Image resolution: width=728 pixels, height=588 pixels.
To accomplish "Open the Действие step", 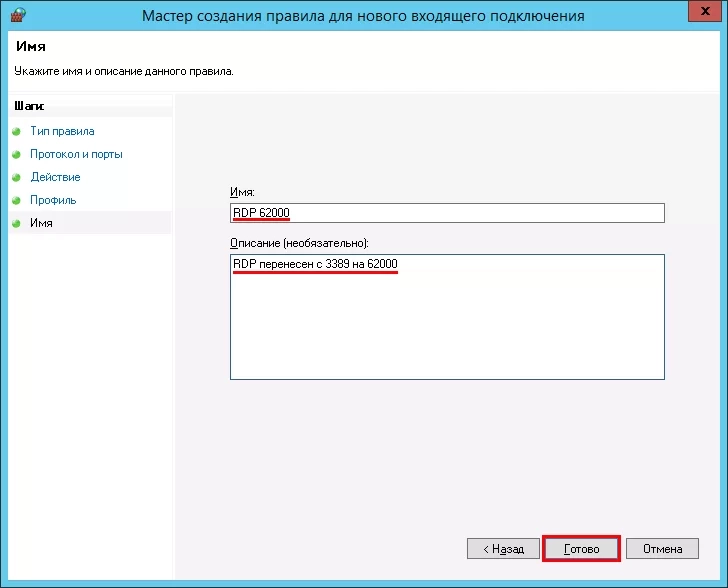I will pos(55,177).
